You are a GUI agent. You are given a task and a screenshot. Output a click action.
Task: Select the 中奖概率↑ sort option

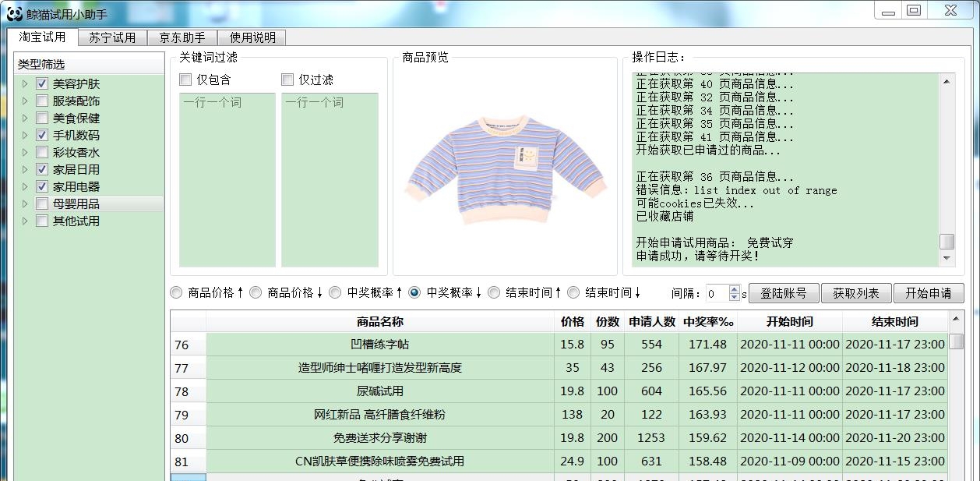click(335, 292)
